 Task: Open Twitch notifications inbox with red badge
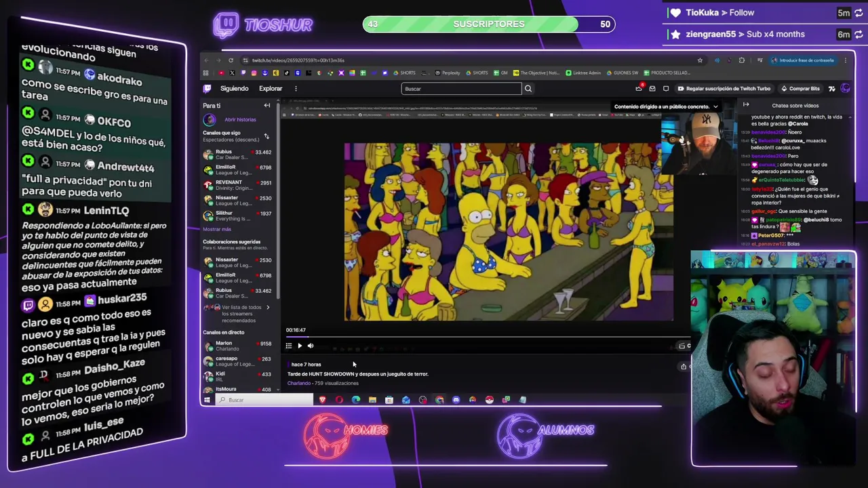click(x=639, y=88)
